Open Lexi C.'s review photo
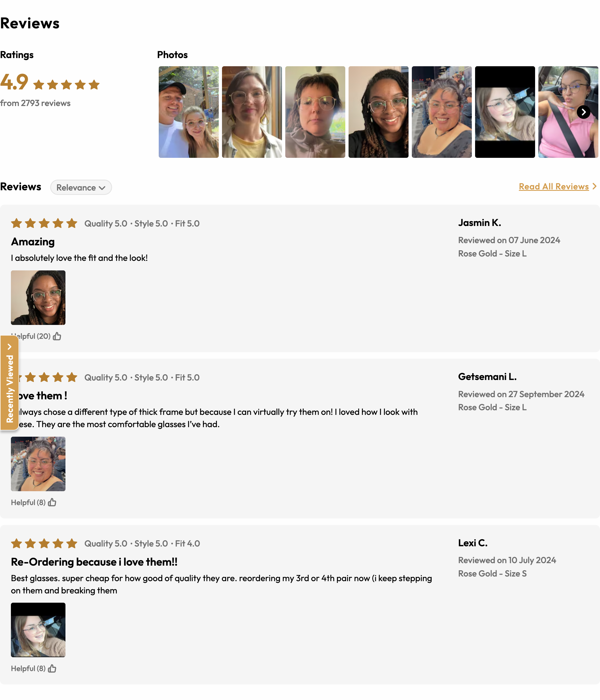 click(x=38, y=630)
